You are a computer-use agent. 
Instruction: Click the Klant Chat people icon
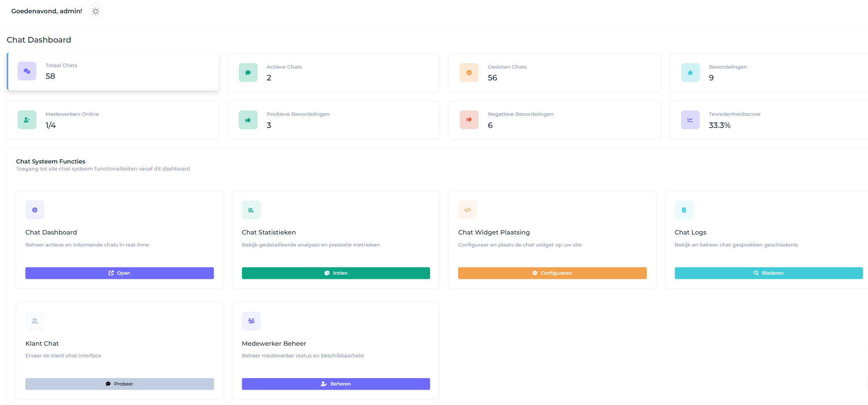(35, 321)
